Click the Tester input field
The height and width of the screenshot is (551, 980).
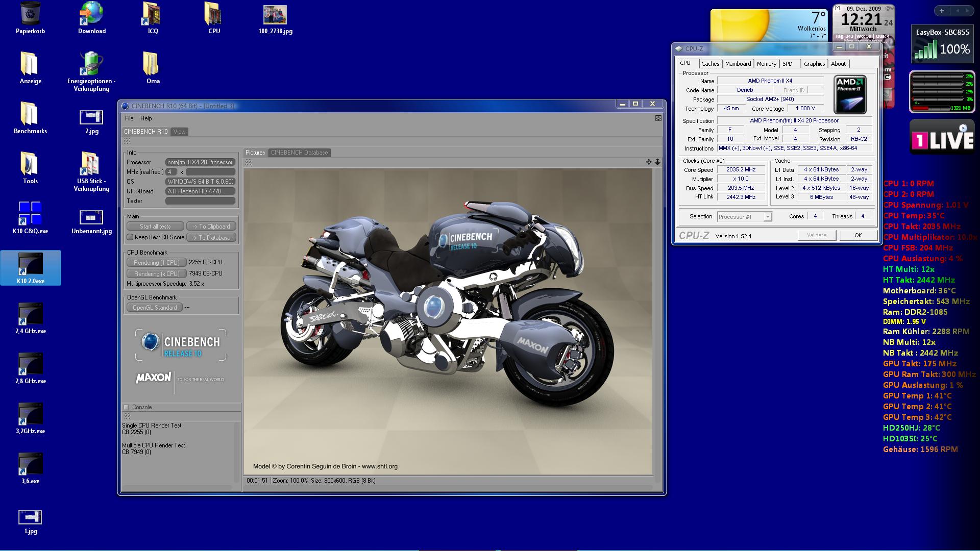pos(200,201)
